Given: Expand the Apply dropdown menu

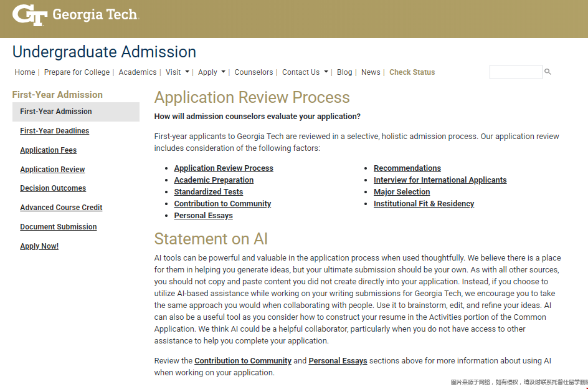Looking at the screenshot, I should point(212,72).
